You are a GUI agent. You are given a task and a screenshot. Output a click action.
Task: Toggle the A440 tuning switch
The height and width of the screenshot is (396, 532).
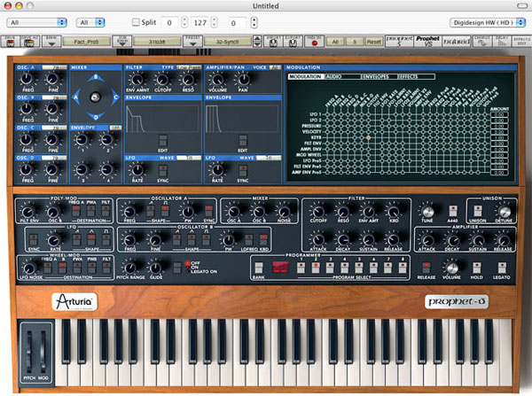coord(452,211)
